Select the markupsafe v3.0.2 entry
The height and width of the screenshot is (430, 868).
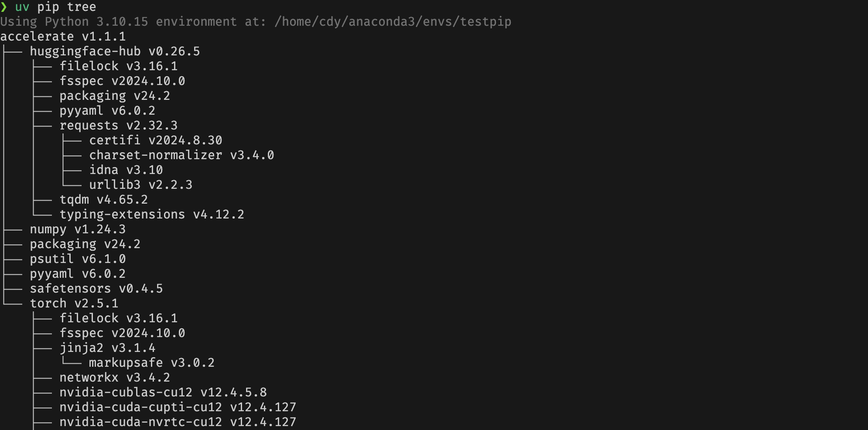152,363
